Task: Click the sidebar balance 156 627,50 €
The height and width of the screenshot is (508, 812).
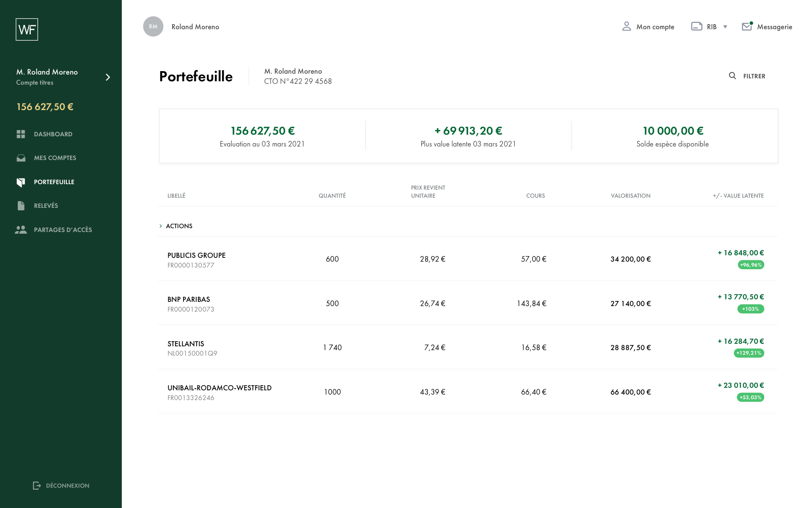Action: 45,107
